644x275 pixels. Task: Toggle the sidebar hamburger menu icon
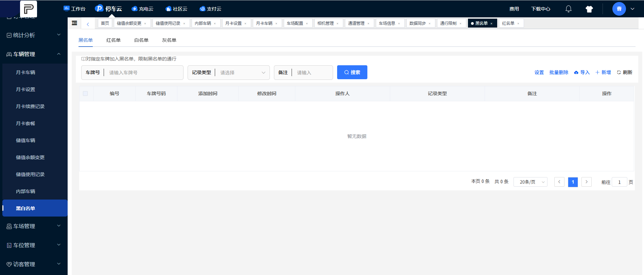[74, 23]
